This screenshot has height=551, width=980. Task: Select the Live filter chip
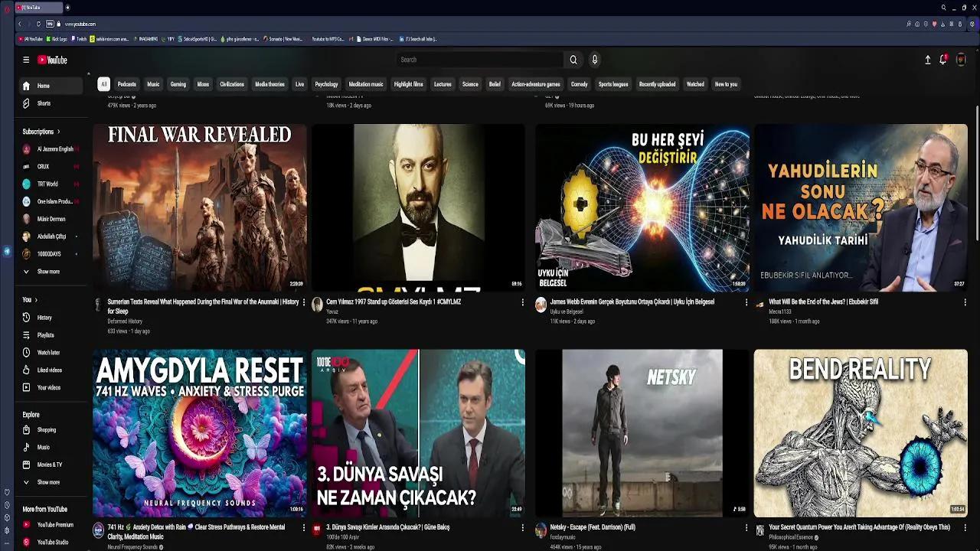[299, 84]
